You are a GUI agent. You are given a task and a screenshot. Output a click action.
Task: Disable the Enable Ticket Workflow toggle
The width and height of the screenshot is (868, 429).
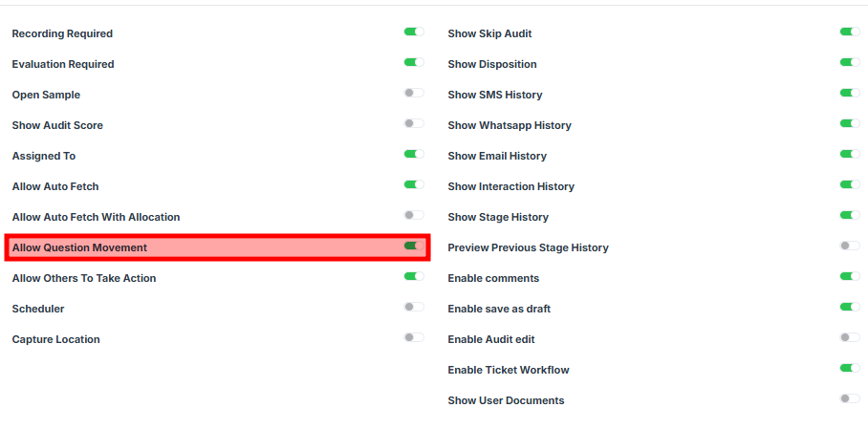850,368
